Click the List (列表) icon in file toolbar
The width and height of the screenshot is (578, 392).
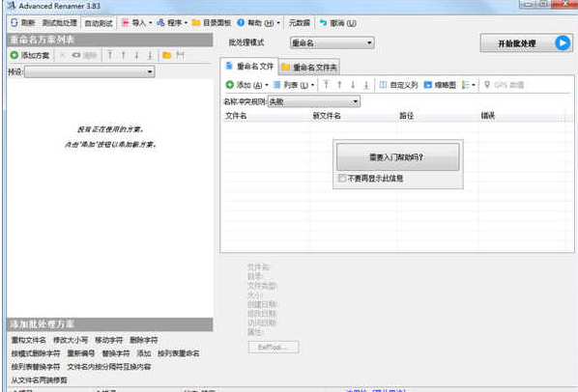pos(276,85)
